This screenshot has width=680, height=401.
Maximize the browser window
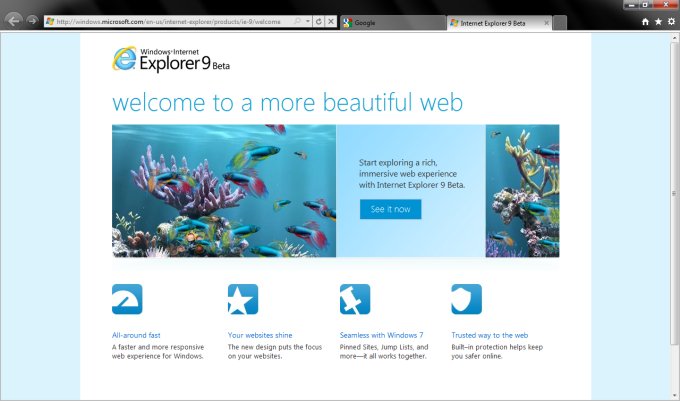click(645, 5)
